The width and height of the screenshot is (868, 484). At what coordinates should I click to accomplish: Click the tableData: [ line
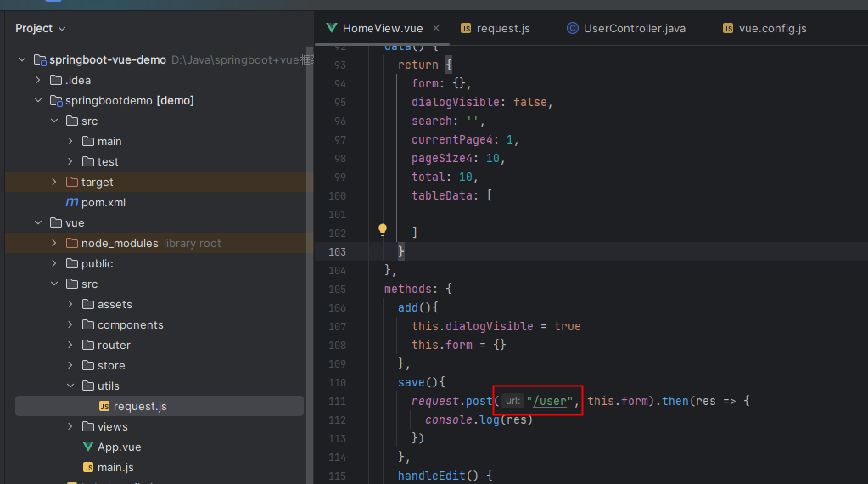tap(451, 195)
